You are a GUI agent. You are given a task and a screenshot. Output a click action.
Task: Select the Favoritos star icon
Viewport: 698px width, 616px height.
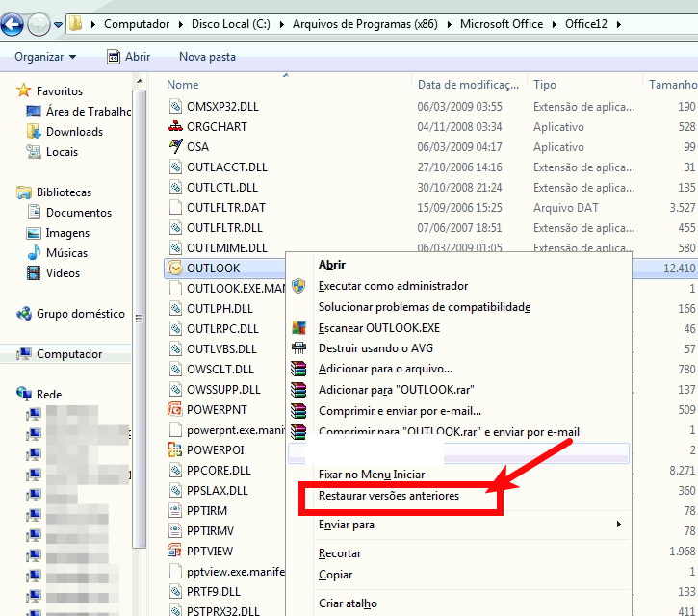click(24, 90)
